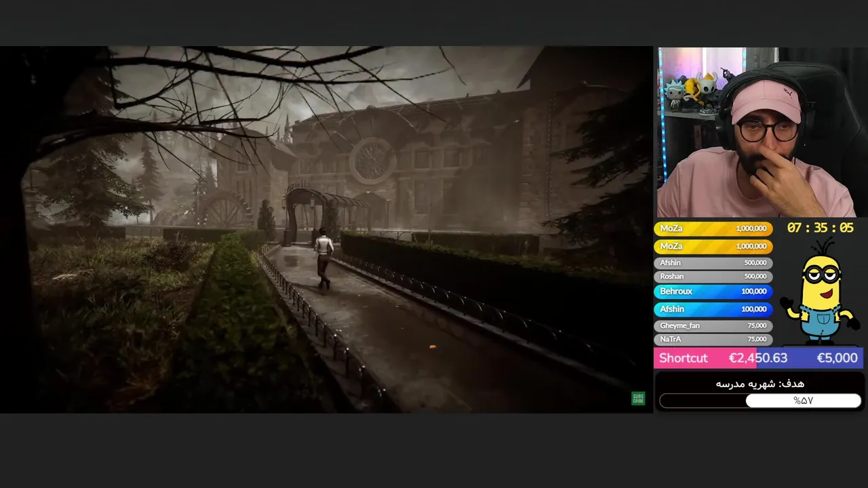Click the 07 : 35 : 05 stream timer
The width and height of the screenshot is (868, 488).
pyautogui.click(x=820, y=228)
